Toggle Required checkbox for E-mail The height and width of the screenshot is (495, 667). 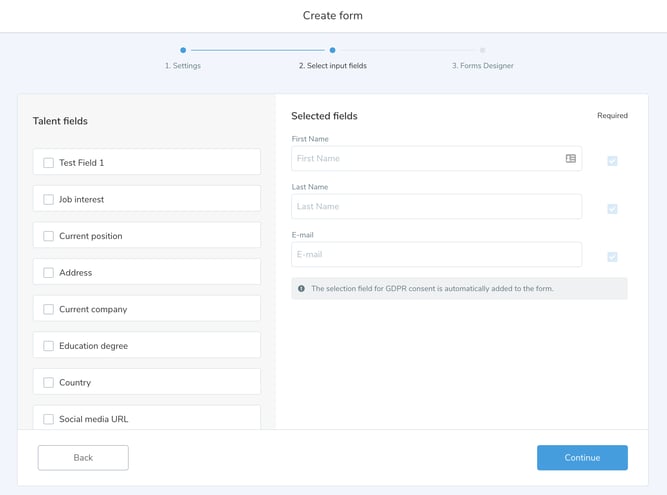(612, 257)
